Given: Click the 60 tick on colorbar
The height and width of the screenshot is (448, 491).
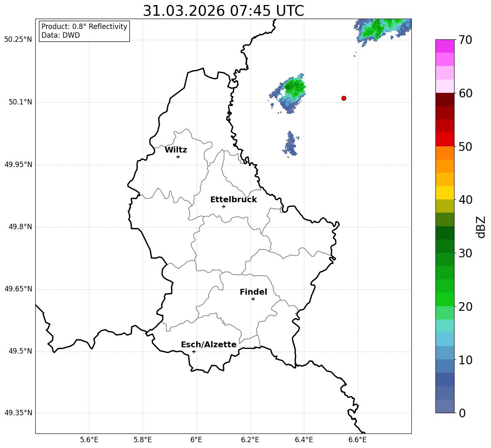Looking at the screenshot, I should tap(465, 93).
